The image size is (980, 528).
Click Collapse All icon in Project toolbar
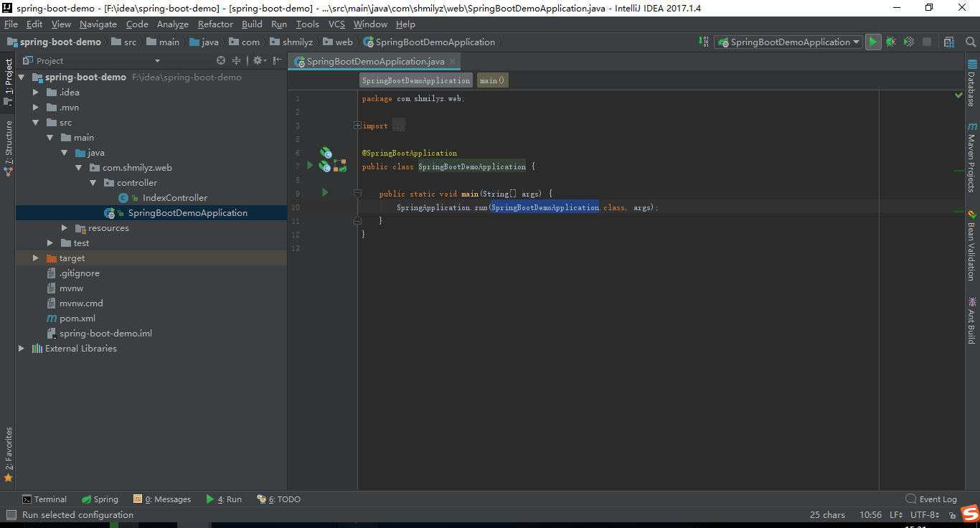click(235, 60)
